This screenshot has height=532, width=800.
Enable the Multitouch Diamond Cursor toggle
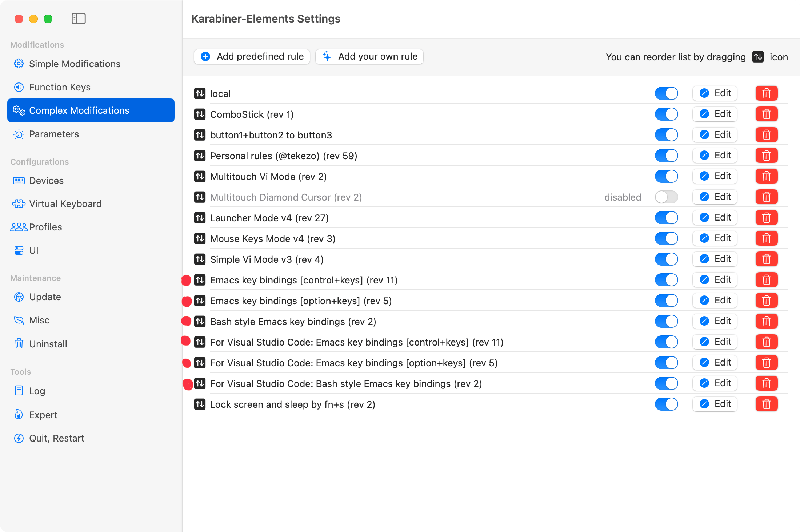(x=667, y=197)
